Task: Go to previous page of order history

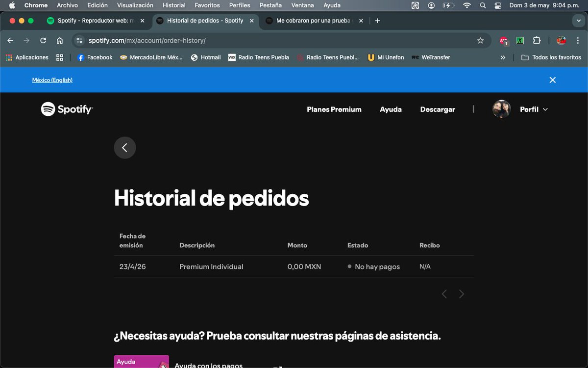Action: 444,294
